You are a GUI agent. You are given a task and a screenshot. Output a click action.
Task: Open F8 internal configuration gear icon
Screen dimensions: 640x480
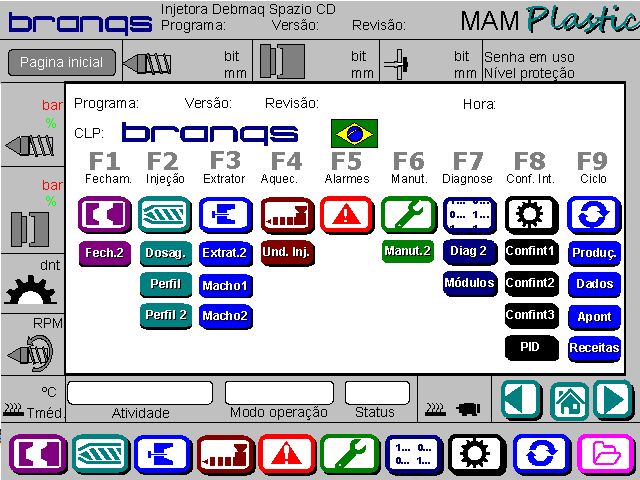pos(530,215)
